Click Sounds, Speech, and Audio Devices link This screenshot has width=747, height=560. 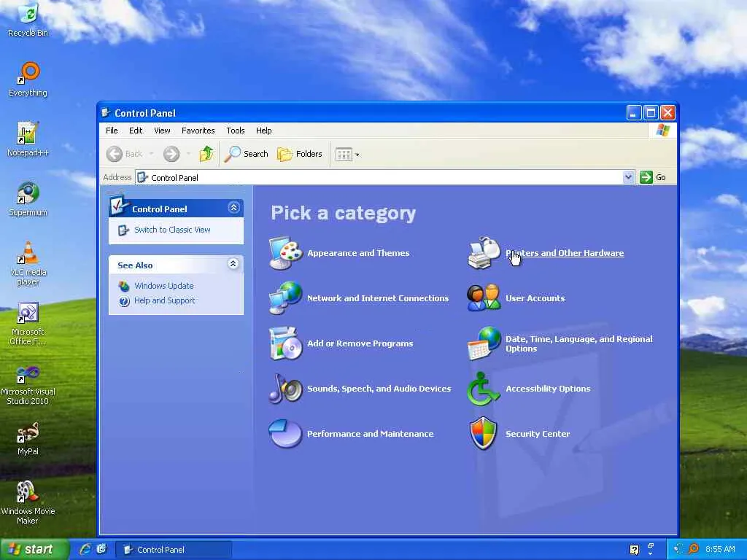point(379,389)
